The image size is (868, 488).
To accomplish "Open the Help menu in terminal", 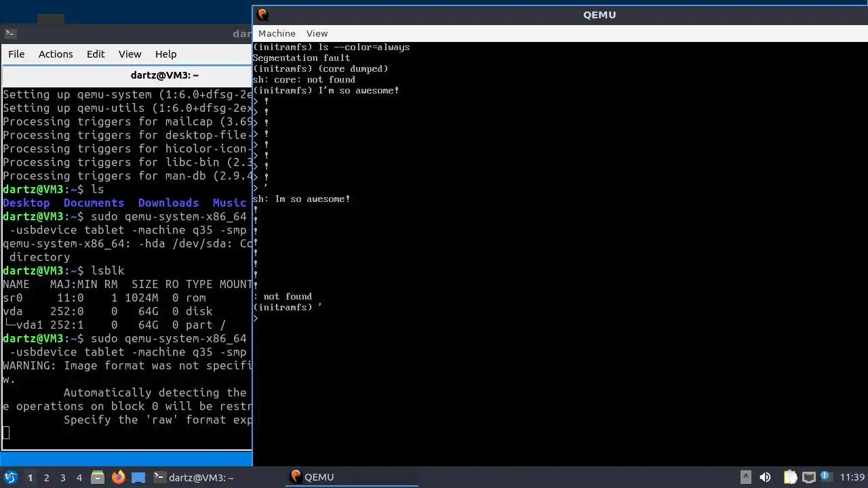I will (x=165, y=54).
